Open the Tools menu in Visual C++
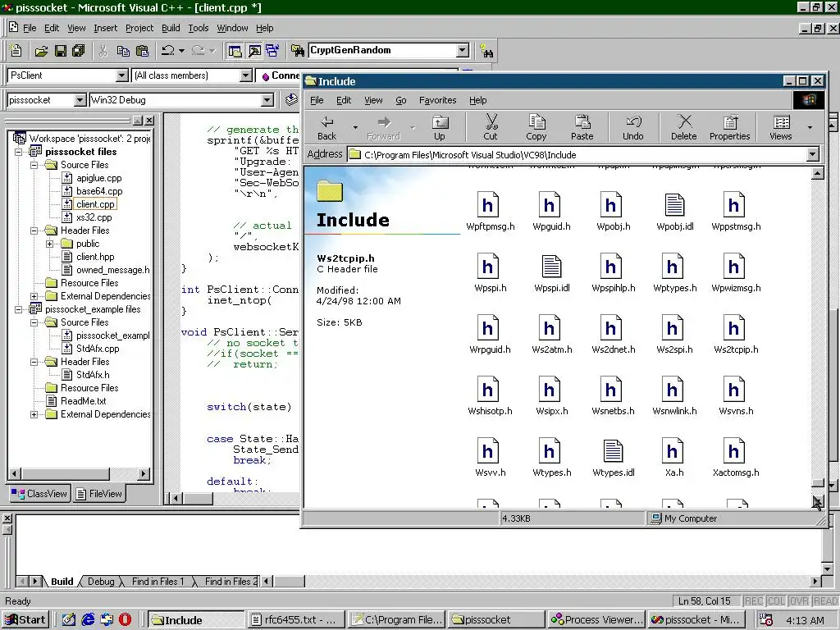Viewport: 840px width, 630px height. click(199, 28)
